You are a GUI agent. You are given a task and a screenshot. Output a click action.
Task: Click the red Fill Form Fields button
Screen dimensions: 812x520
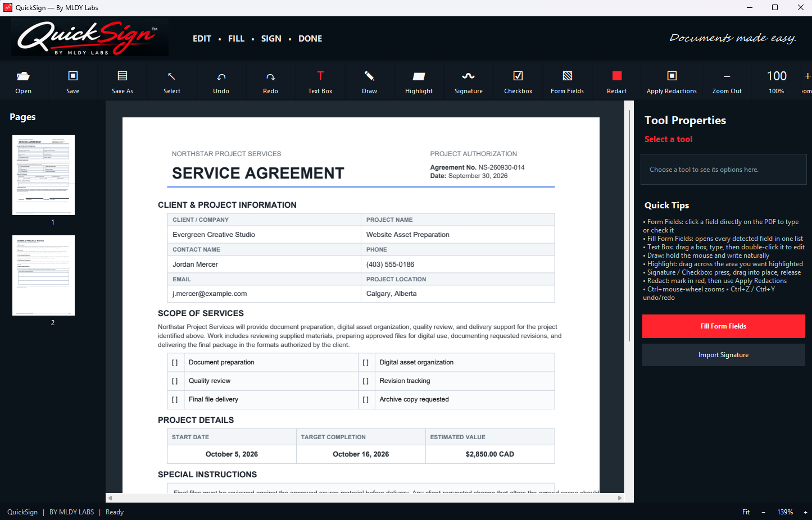click(724, 326)
